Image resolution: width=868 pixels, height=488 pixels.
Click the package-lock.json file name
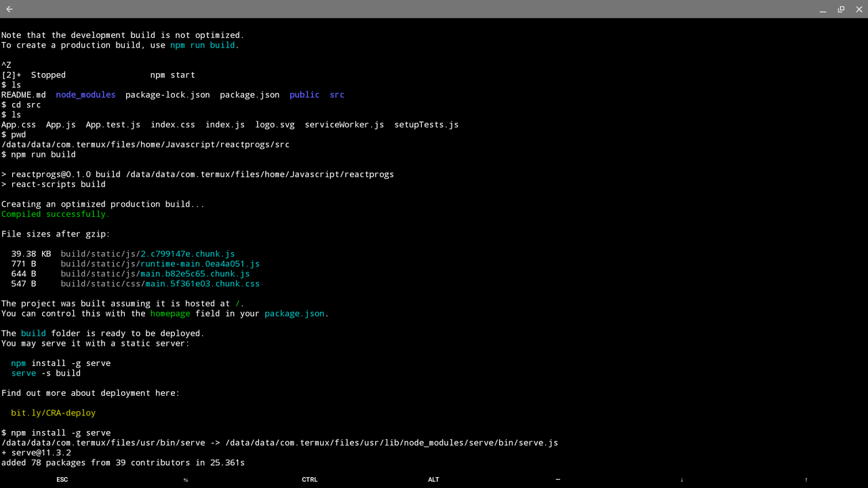[x=167, y=95]
